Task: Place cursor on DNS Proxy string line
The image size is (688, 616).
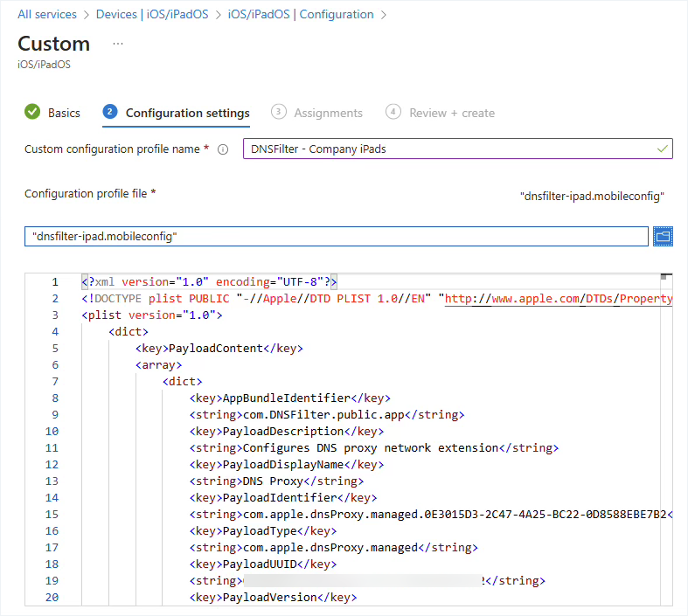Action: [302, 481]
